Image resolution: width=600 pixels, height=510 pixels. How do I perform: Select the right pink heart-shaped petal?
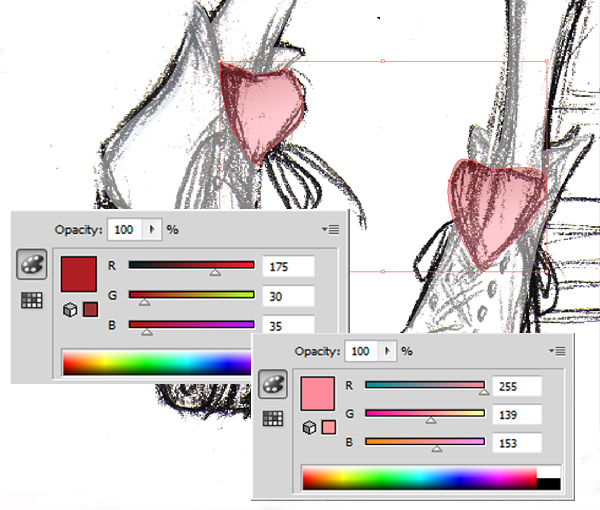pyautogui.click(x=496, y=214)
